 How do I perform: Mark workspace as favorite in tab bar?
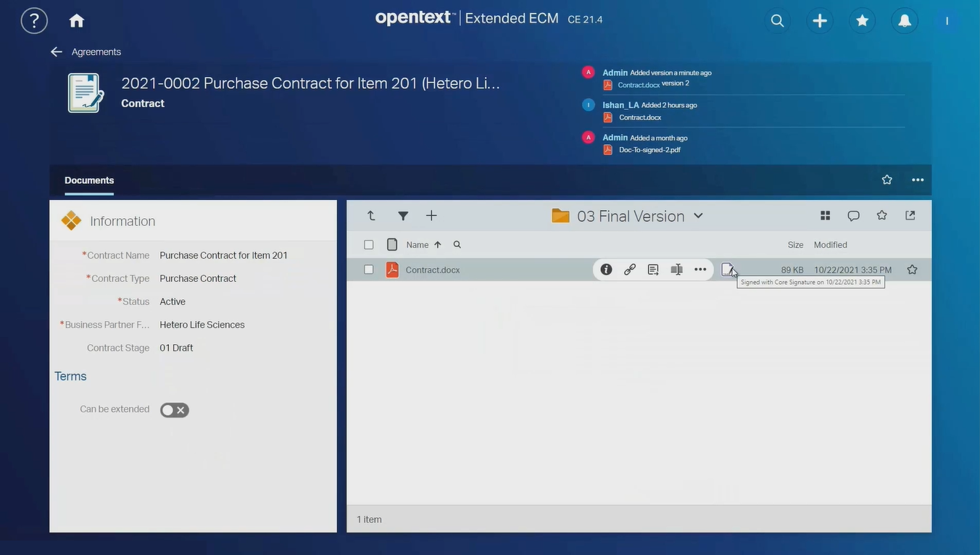(886, 180)
